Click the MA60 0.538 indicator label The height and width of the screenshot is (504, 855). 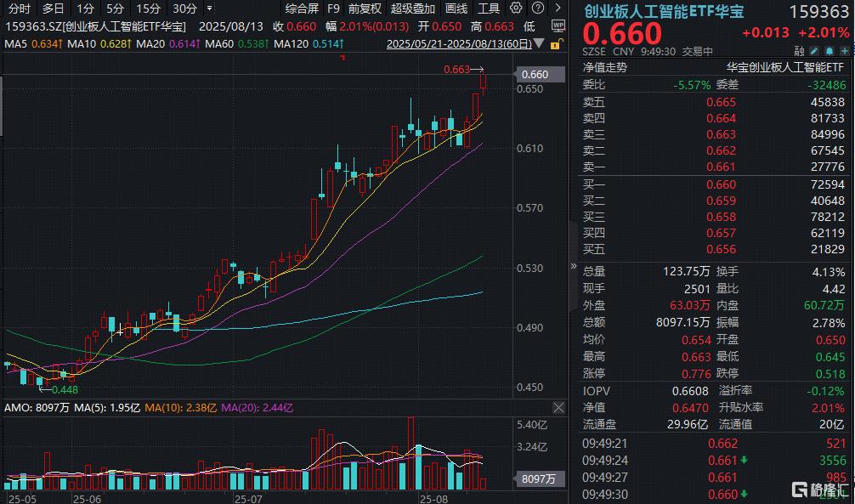(236, 43)
